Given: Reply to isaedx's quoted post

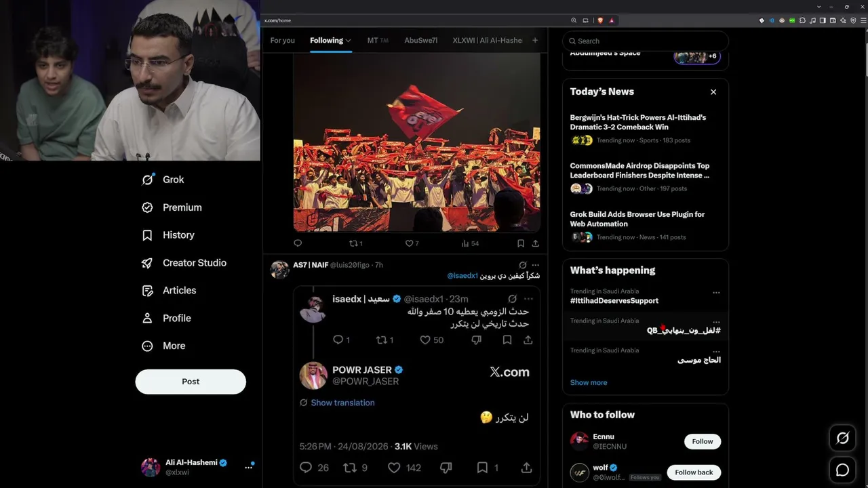Looking at the screenshot, I should (x=342, y=340).
